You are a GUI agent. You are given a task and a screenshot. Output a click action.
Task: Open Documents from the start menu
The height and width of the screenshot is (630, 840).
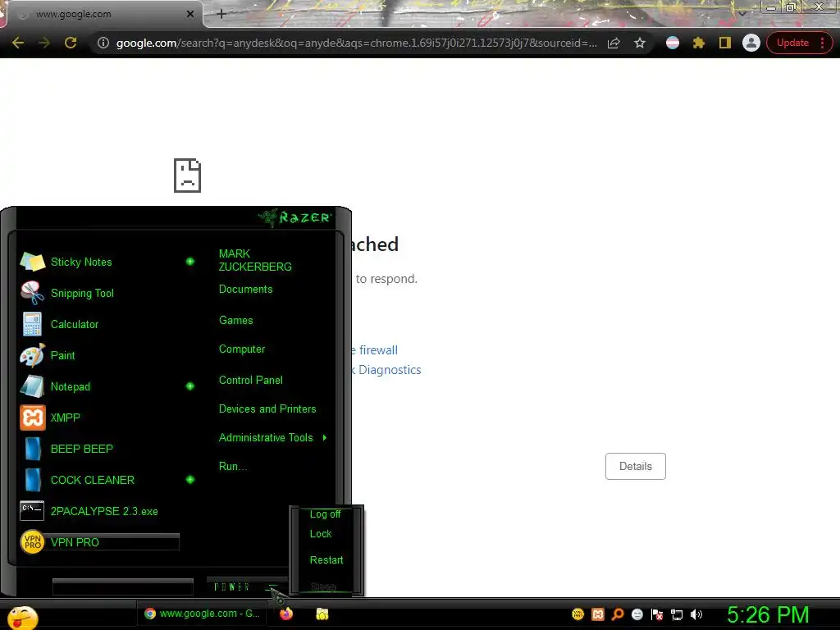[245, 290]
